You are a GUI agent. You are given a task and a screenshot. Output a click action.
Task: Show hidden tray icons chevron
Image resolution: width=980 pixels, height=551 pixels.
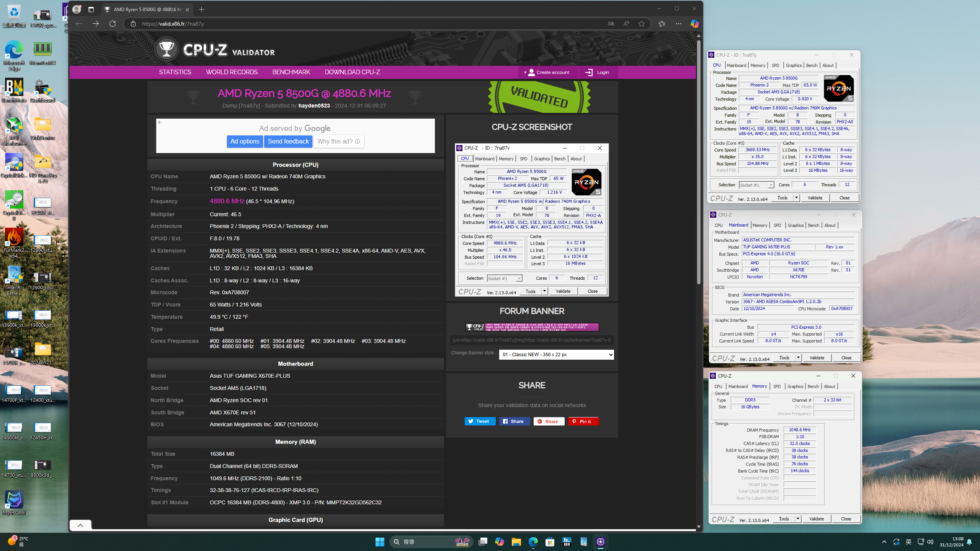click(x=884, y=542)
